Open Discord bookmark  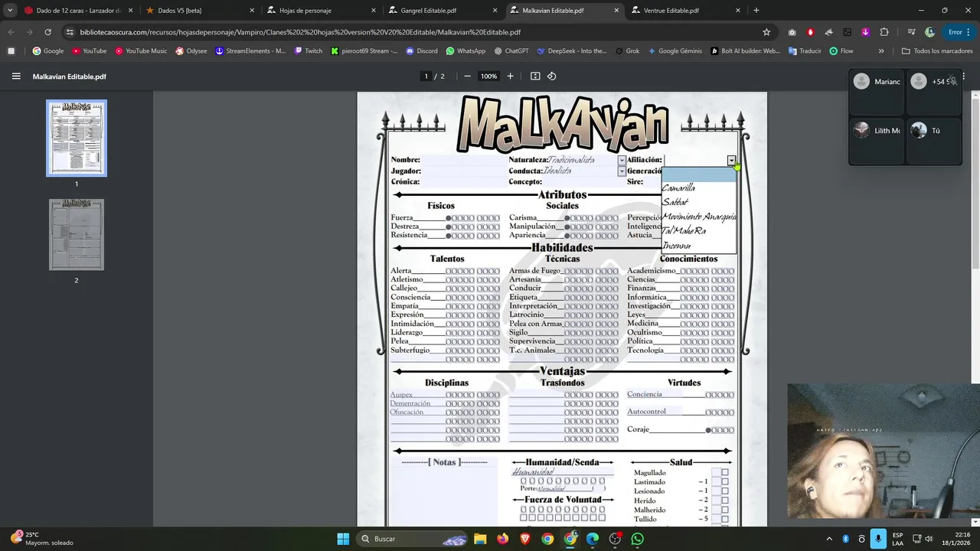[x=422, y=51]
